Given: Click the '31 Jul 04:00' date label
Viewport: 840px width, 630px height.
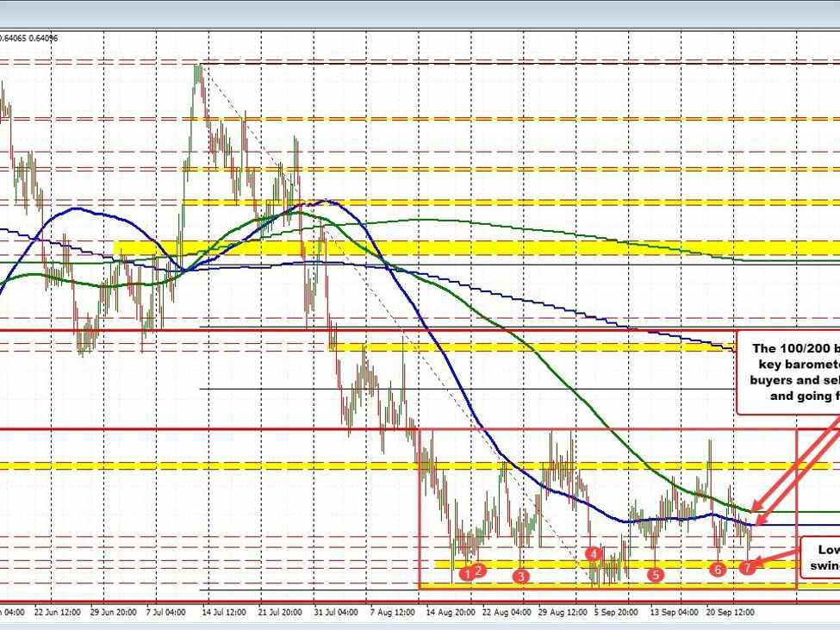Looking at the screenshot, I should [336, 613].
